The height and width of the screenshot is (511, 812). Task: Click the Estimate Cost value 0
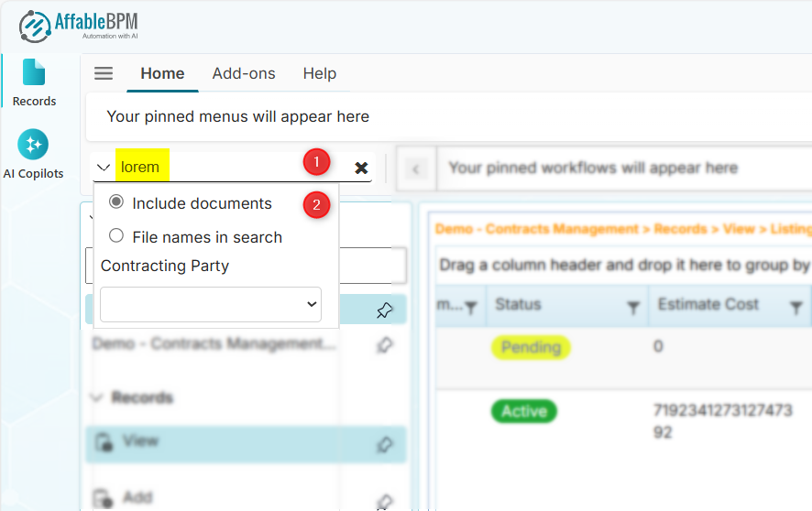(658, 346)
